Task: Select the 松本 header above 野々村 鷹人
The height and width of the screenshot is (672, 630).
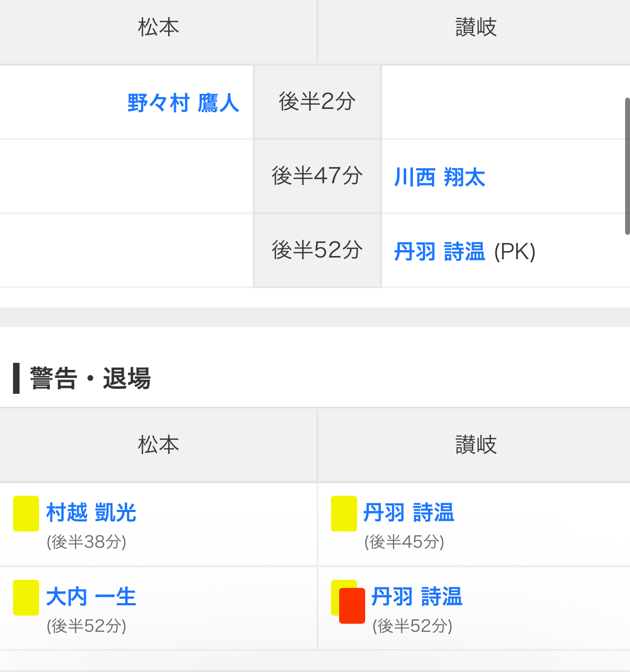Action: pyautogui.click(x=158, y=27)
